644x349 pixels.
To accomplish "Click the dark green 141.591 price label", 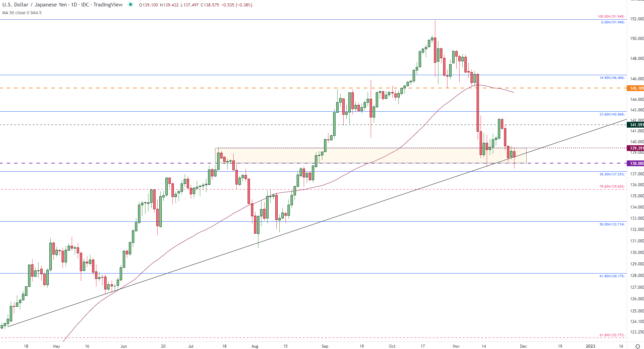I will click(x=636, y=125).
